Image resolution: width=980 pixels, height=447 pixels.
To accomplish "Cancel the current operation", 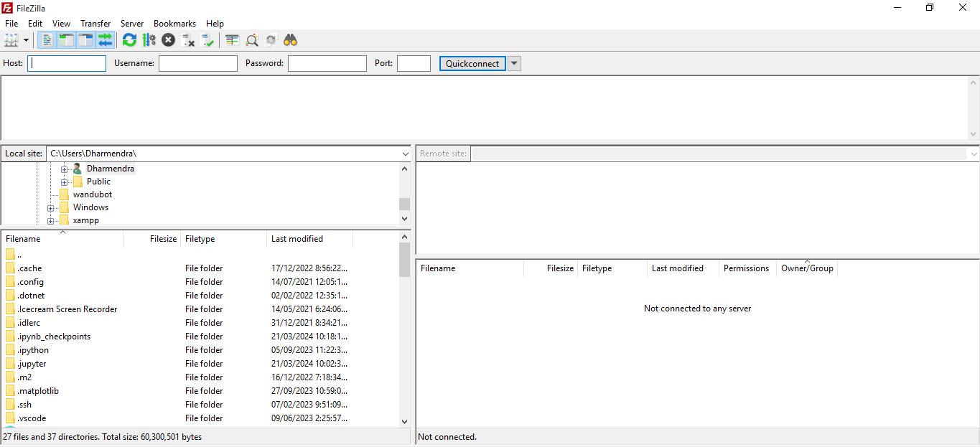I will click(x=169, y=40).
